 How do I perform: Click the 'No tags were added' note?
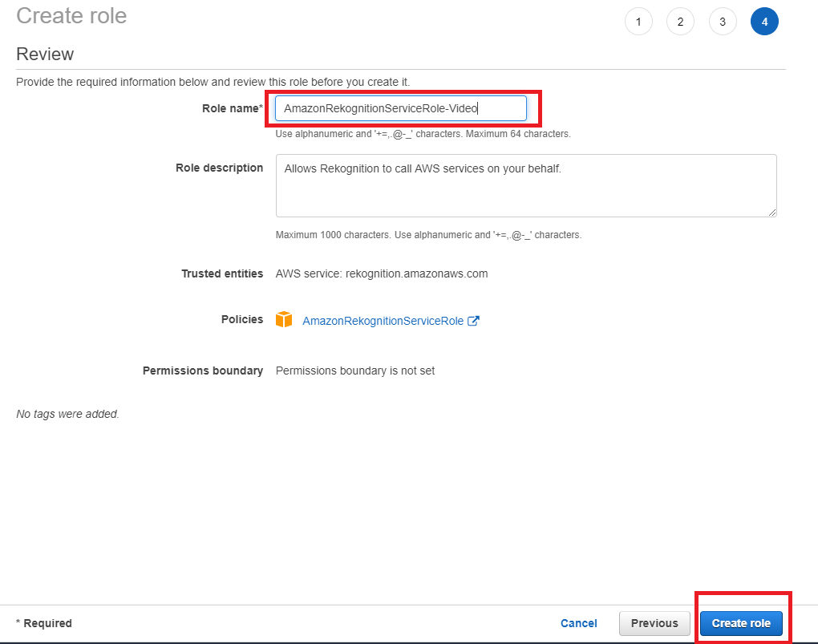point(67,414)
